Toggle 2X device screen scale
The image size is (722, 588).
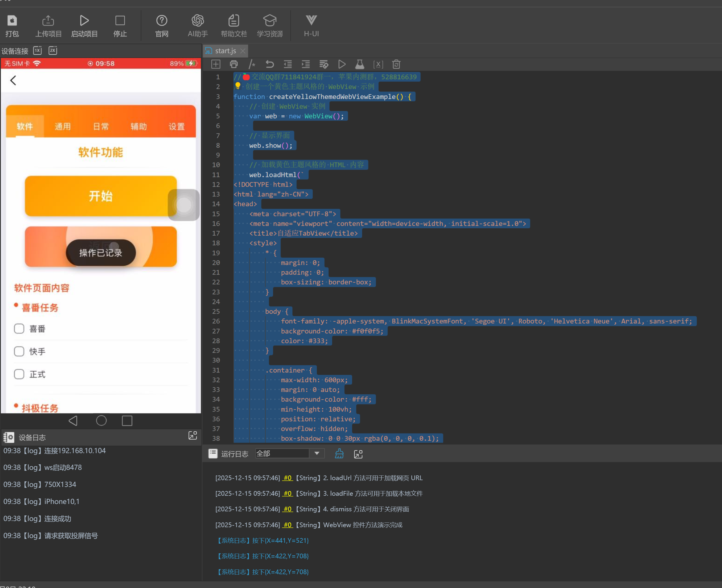pos(53,51)
